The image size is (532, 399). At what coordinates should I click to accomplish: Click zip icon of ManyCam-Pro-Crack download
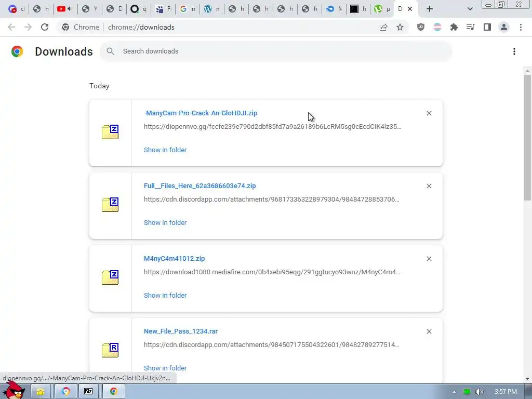110,132
